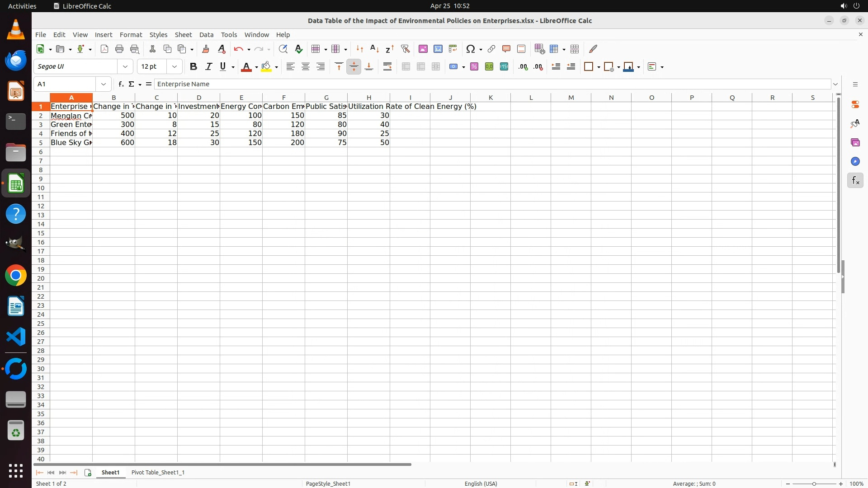The height and width of the screenshot is (488, 868).
Task: Toggle Italic text formatting
Action: pyautogui.click(x=208, y=67)
